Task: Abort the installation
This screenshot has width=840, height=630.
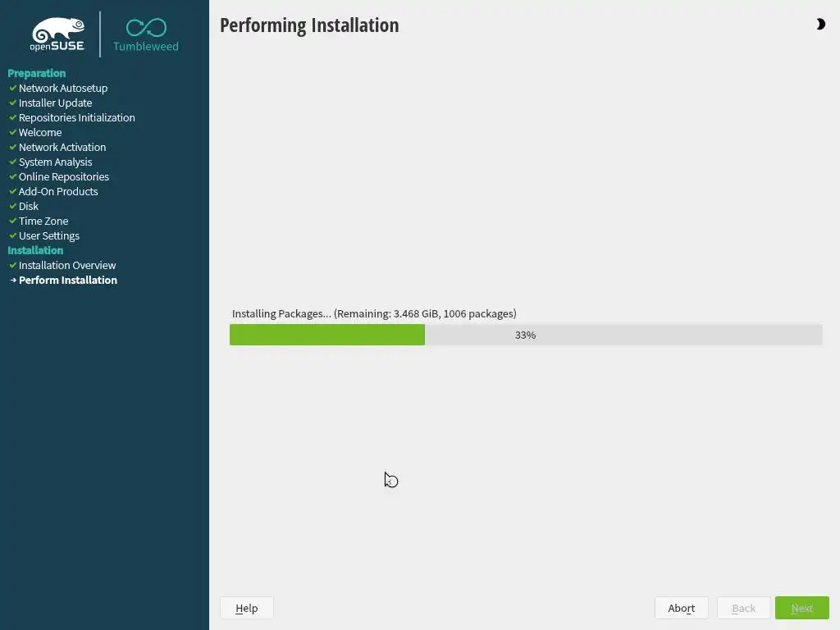Action: tap(682, 608)
